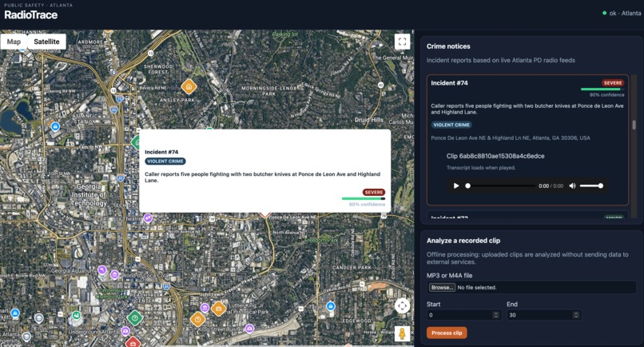Click the Start time input field

point(463,315)
